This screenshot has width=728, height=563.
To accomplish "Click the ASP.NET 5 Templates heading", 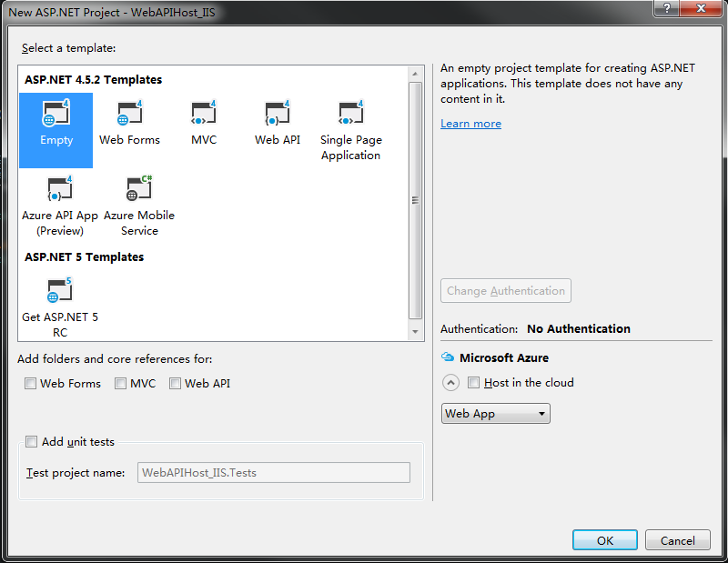I will (84, 256).
